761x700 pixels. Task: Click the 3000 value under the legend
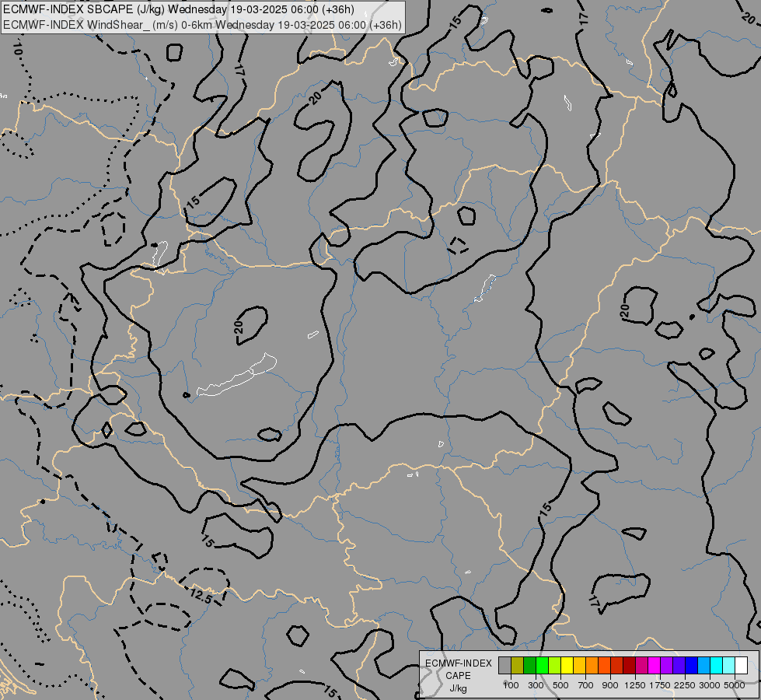(x=710, y=685)
